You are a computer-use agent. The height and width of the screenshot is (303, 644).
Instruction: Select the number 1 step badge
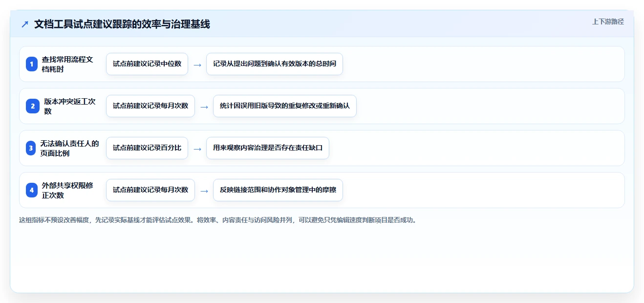32,64
